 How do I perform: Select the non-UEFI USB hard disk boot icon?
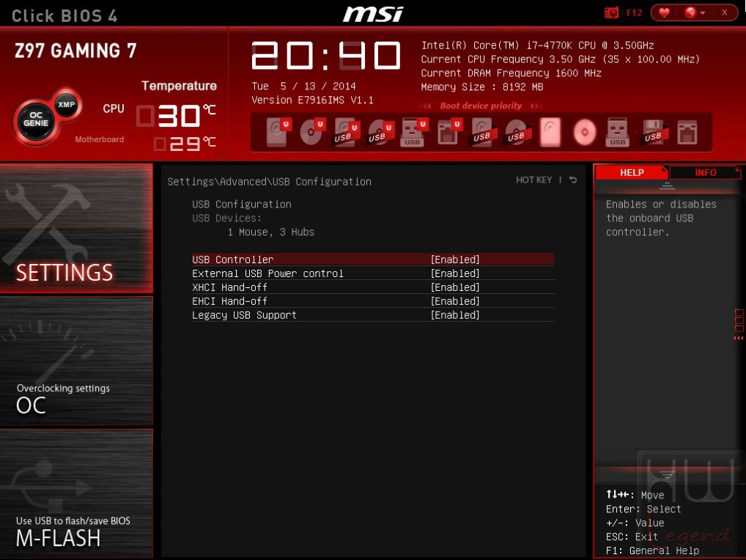(x=483, y=132)
